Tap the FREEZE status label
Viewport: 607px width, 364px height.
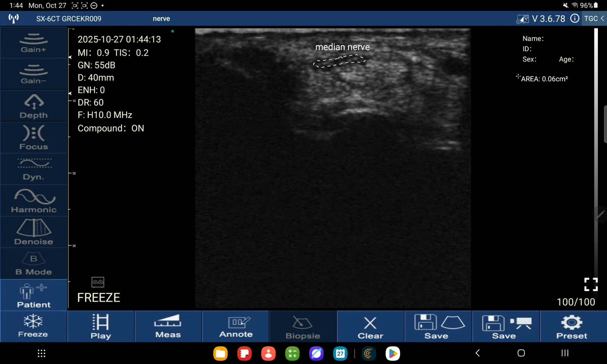click(99, 298)
